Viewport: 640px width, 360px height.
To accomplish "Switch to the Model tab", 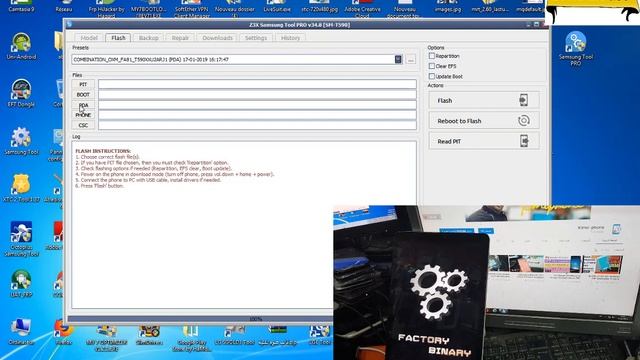I will pyautogui.click(x=89, y=38).
